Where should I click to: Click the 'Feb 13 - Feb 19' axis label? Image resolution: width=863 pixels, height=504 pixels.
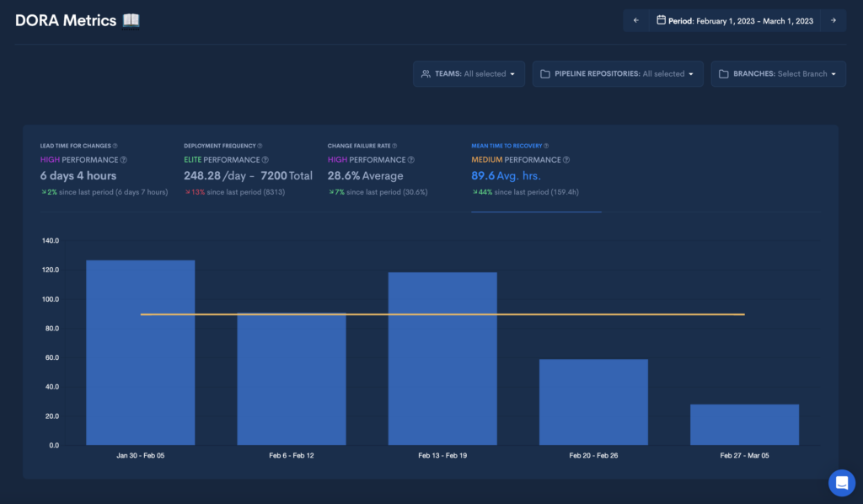(442, 456)
